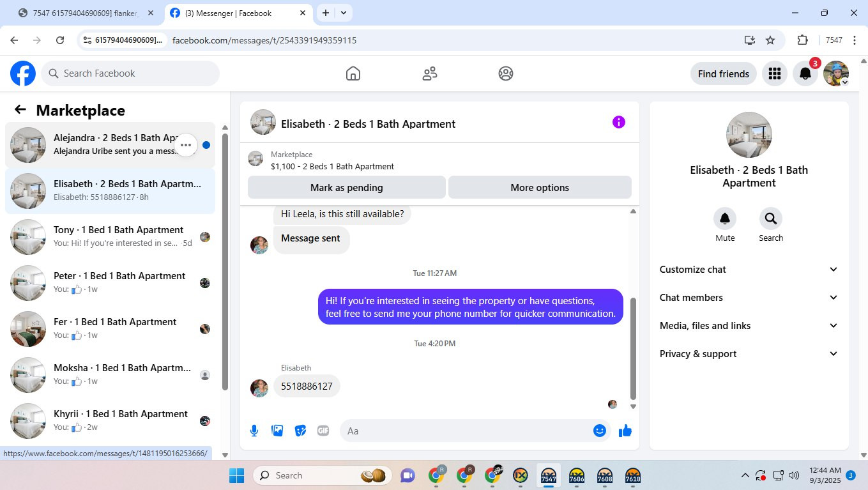
Task: Open the emoji picker
Action: tap(599, 431)
